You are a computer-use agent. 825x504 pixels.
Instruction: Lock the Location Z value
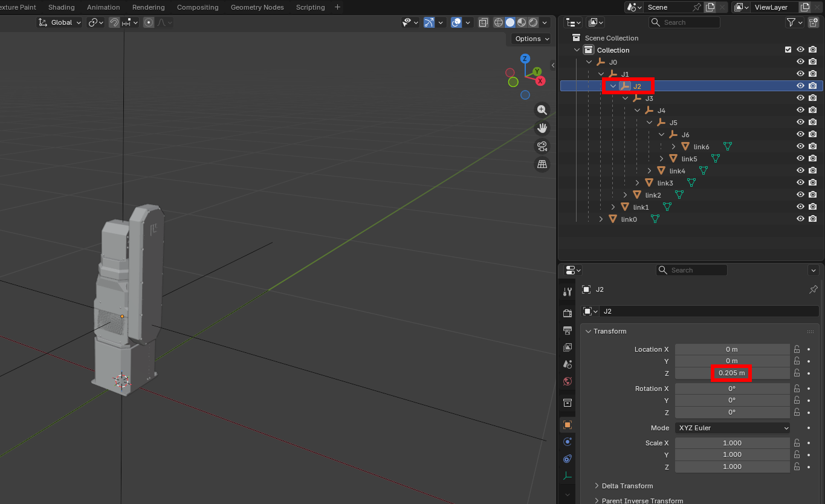[x=797, y=373]
